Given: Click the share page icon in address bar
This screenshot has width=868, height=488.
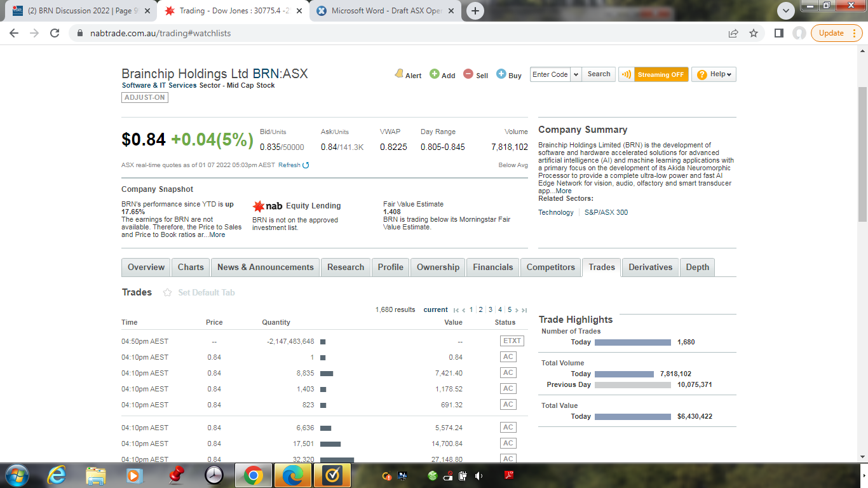Looking at the screenshot, I should (733, 33).
